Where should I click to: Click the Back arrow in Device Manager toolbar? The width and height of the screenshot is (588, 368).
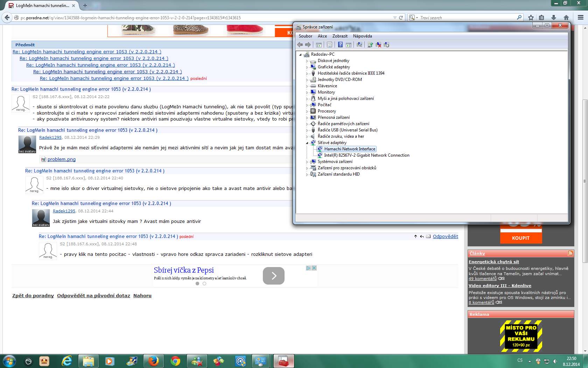(x=300, y=45)
